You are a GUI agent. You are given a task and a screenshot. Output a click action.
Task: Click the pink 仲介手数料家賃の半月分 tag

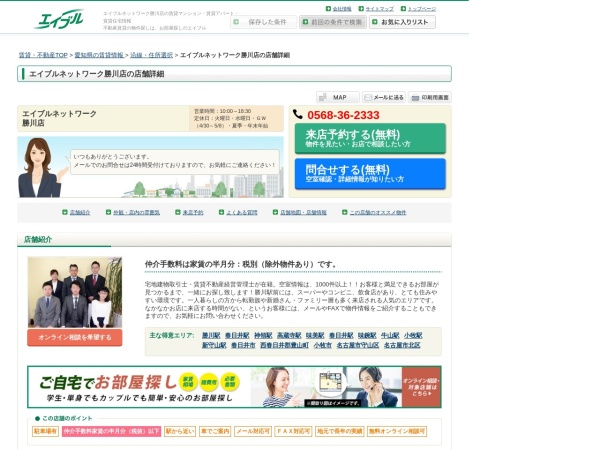(x=111, y=431)
